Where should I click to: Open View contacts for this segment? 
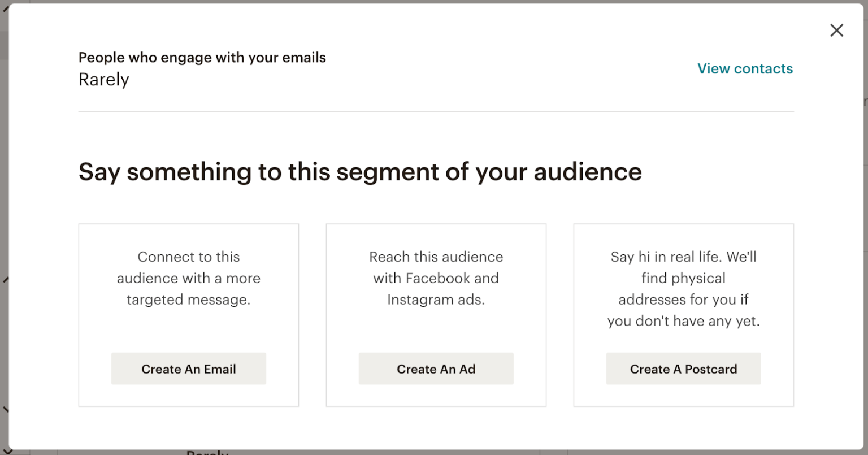745,68
